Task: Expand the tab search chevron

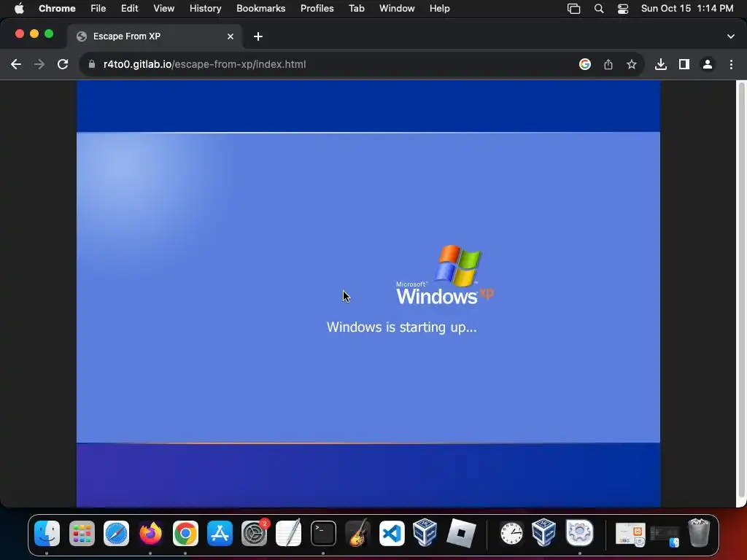Action: 731,36
